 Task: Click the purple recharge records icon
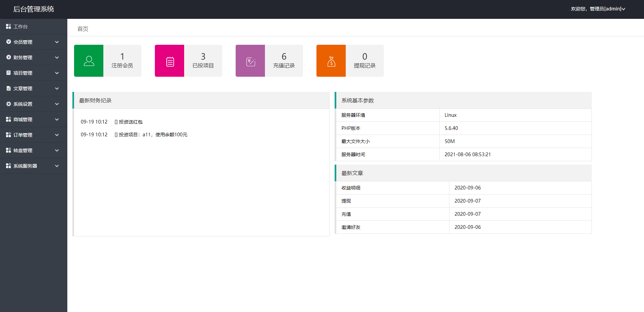tap(251, 62)
